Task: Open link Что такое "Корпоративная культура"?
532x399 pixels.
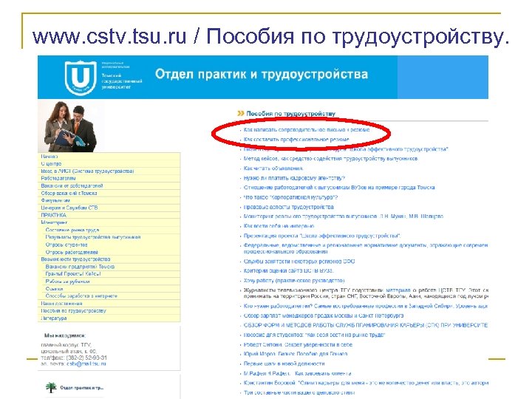Action: pyautogui.click(x=290, y=197)
